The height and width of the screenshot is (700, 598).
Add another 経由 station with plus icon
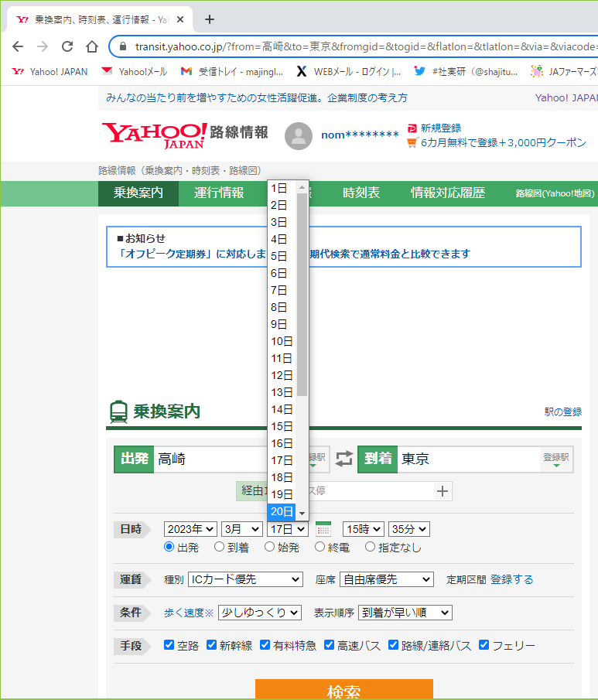coord(443,491)
